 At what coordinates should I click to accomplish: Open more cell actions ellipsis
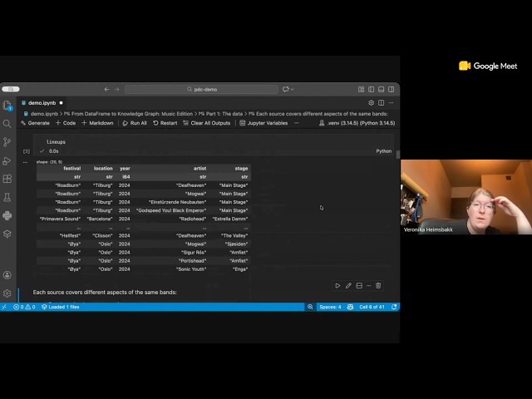click(x=368, y=286)
